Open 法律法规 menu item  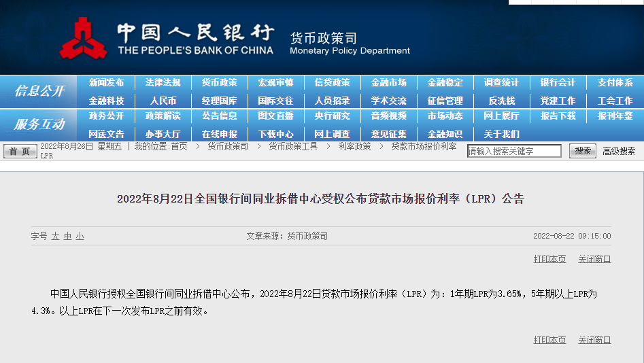tap(163, 82)
